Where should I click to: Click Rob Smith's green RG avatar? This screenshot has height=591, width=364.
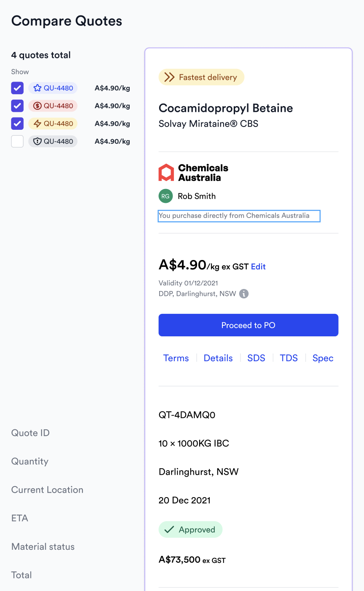(x=165, y=196)
